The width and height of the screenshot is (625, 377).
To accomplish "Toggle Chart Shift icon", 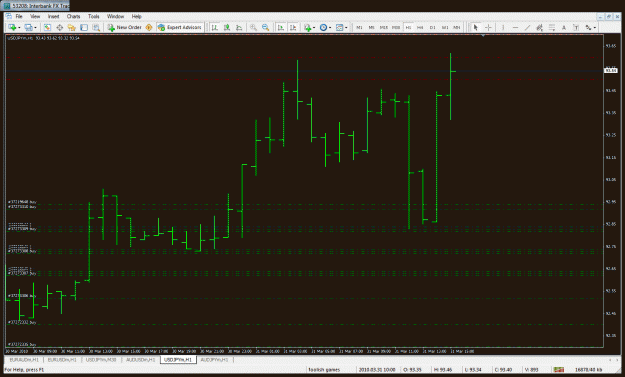I will click(293, 27).
